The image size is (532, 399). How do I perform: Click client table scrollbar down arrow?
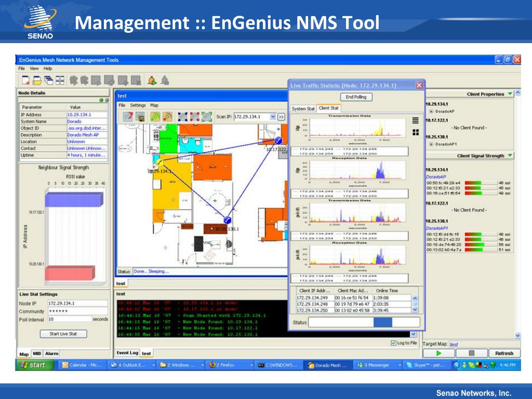tap(415, 310)
